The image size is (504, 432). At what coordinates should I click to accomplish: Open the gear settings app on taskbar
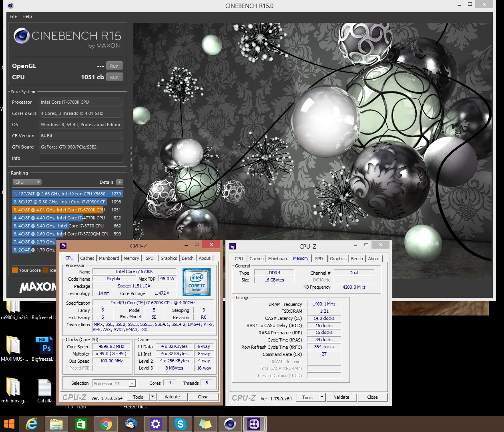coord(156,424)
